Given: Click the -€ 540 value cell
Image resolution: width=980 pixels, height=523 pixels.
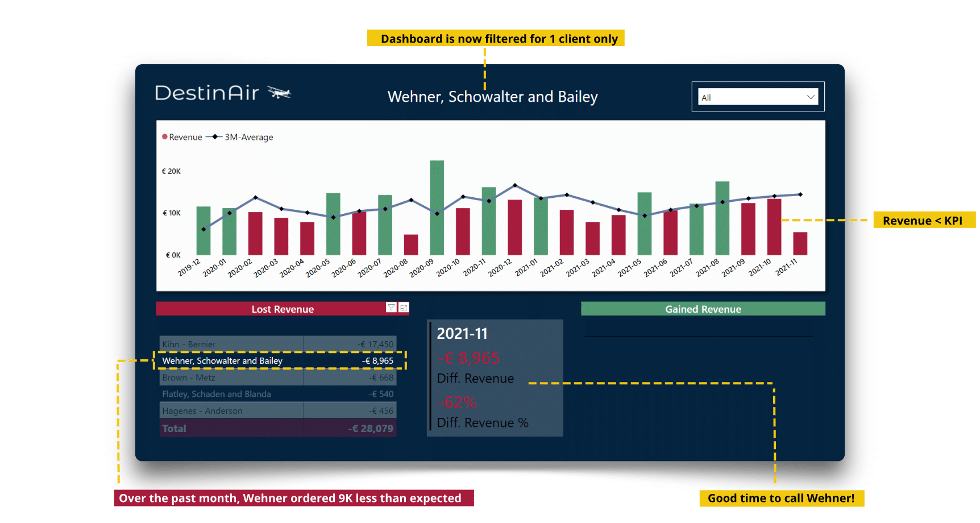Looking at the screenshot, I should tap(381, 394).
